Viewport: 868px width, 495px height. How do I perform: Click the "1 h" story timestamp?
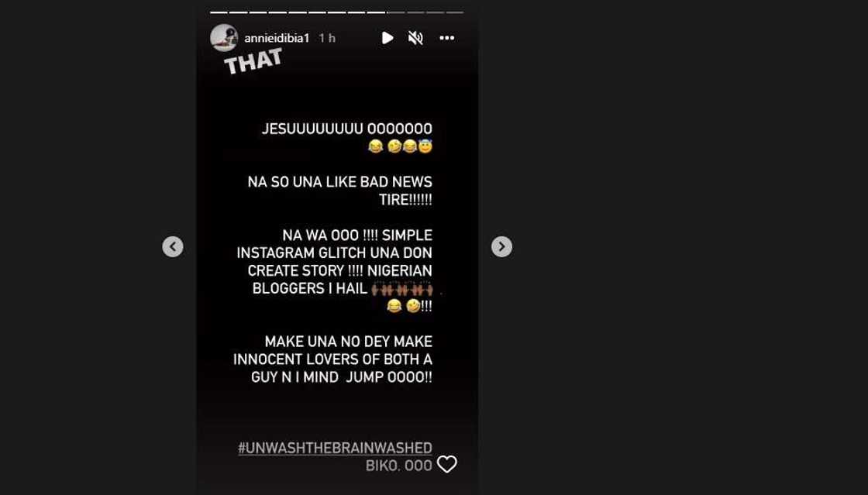tap(327, 38)
